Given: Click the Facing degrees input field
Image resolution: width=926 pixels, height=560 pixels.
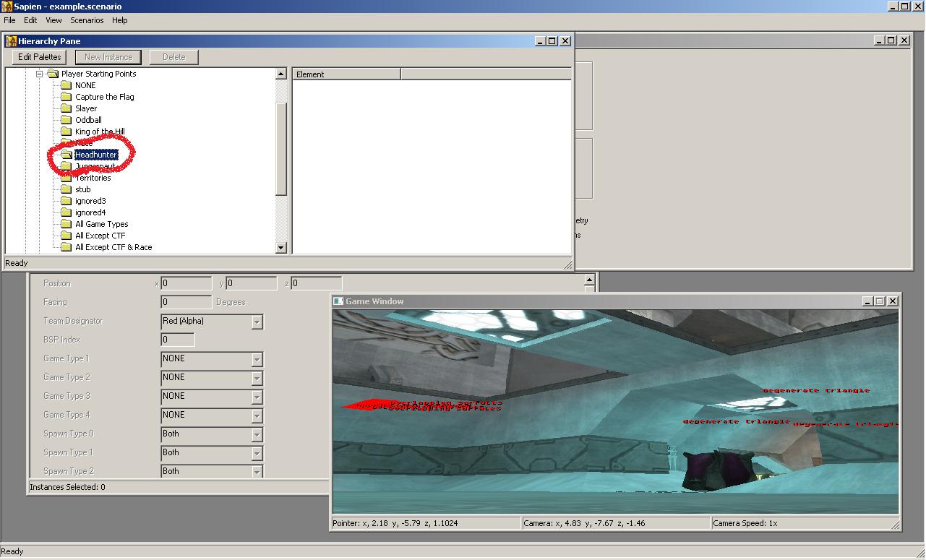Looking at the screenshot, I should pyautogui.click(x=187, y=302).
